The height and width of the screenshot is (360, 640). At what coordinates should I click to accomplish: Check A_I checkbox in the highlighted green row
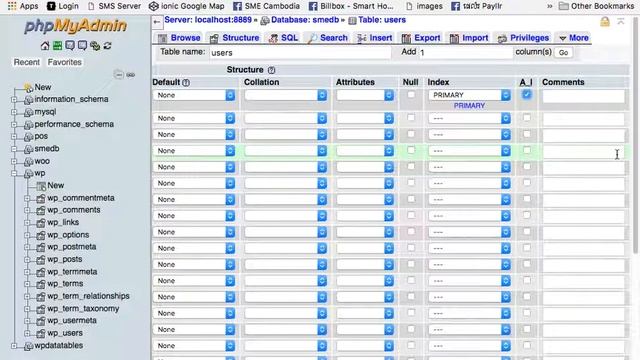coord(527,150)
